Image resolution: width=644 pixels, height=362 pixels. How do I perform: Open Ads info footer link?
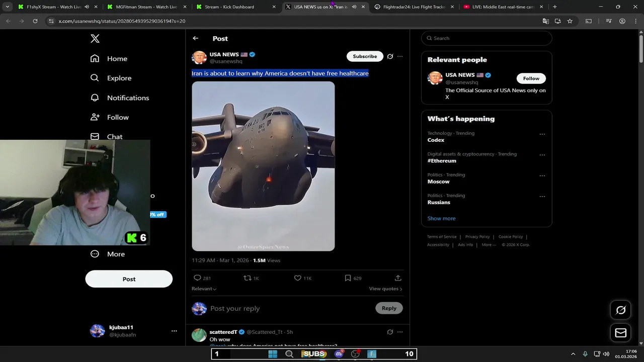(x=465, y=245)
